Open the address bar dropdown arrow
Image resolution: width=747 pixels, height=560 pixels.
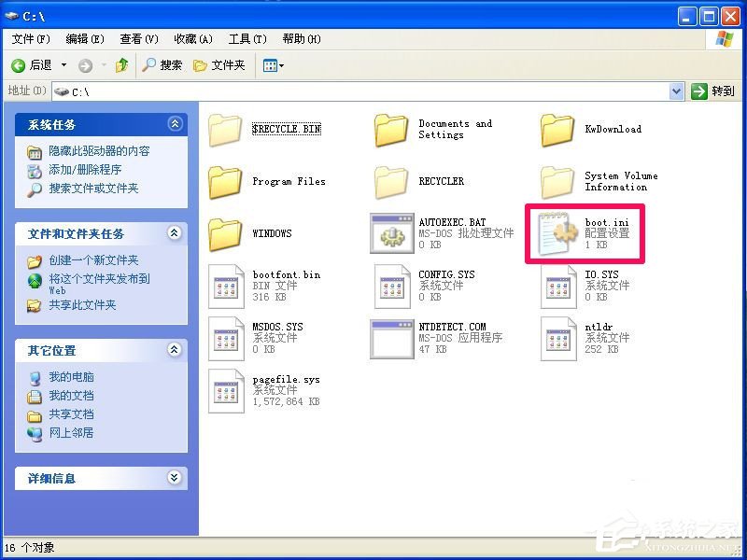(x=678, y=91)
